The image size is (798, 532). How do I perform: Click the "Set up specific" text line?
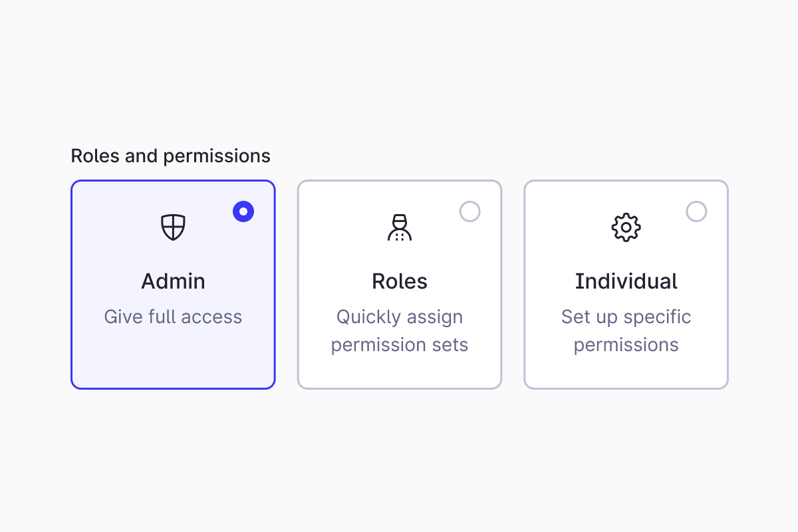tap(626, 317)
